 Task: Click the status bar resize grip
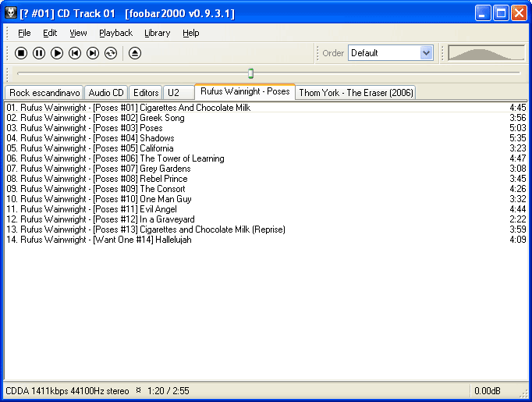click(524, 393)
